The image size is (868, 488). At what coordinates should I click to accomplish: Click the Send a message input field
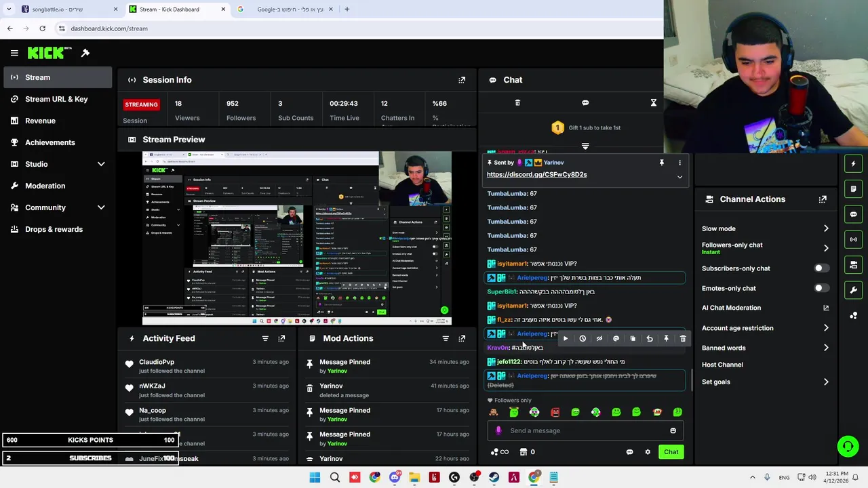(x=587, y=430)
